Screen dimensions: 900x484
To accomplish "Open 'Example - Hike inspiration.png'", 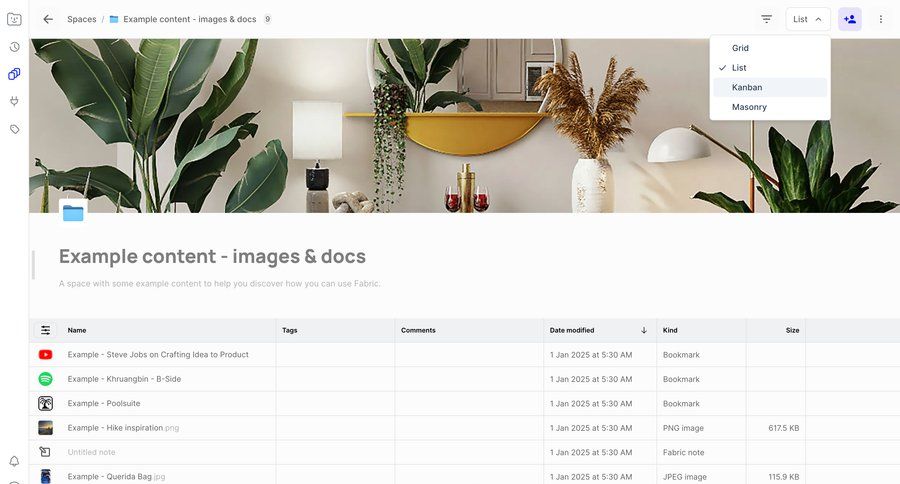I will pos(123,428).
